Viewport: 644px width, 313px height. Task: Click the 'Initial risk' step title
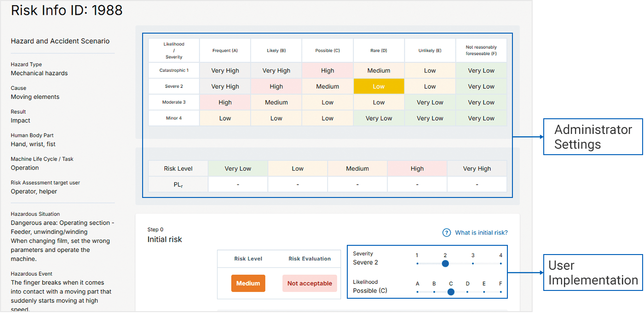tap(165, 239)
